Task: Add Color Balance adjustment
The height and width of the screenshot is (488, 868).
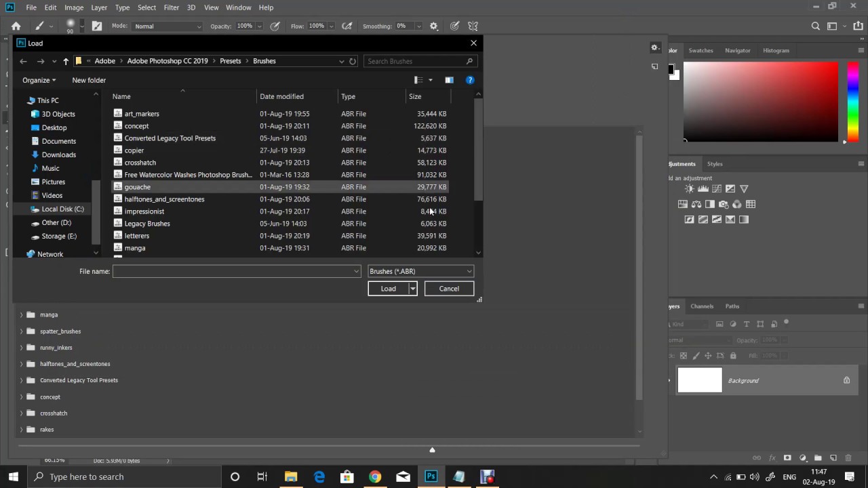Action: 696,204
